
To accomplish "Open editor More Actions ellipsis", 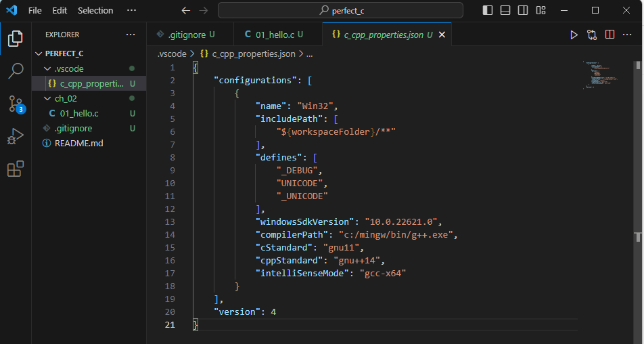I will point(627,35).
